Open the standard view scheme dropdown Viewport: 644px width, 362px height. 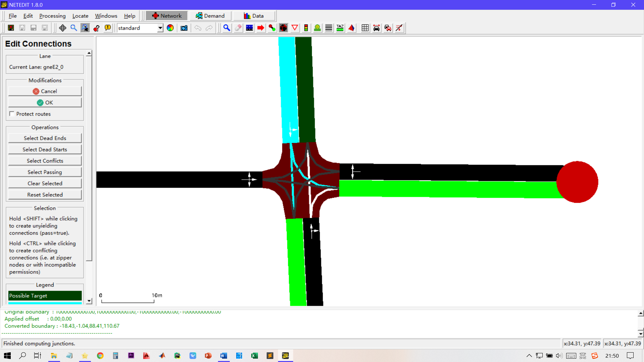[x=160, y=28]
